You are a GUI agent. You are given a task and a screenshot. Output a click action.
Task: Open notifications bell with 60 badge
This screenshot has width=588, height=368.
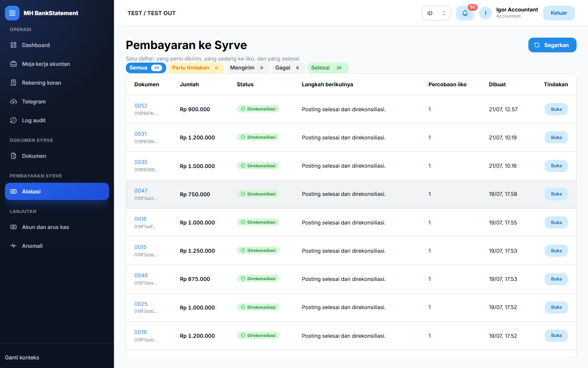pos(465,13)
